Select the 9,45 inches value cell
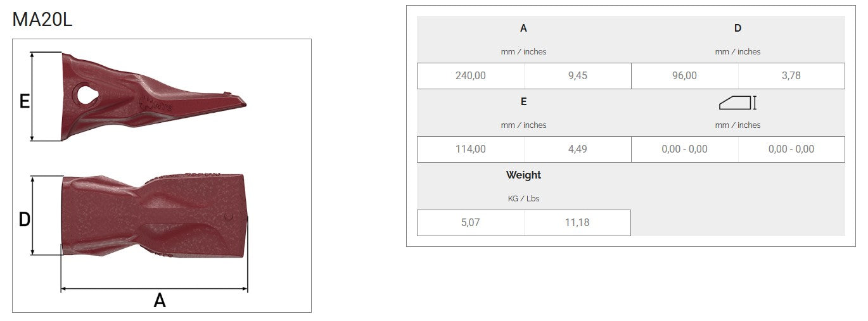Image resolution: width=868 pixels, height=321 pixels. click(x=577, y=76)
